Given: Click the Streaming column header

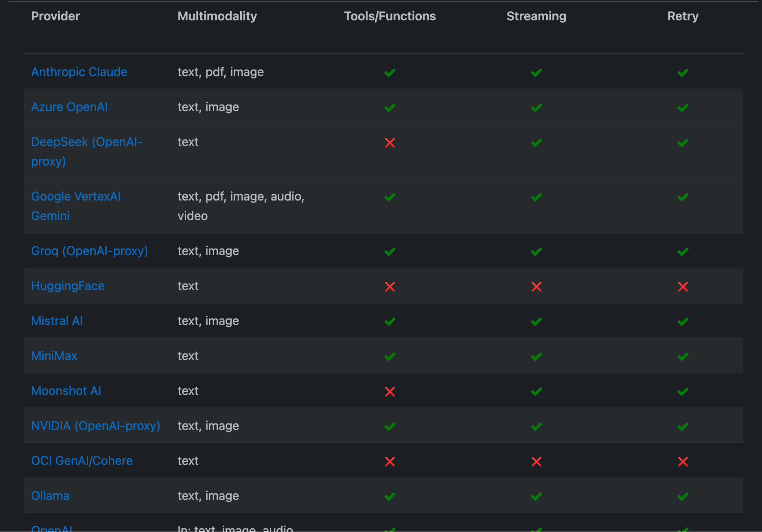Looking at the screenshot, I should click(x=536, y=16).
